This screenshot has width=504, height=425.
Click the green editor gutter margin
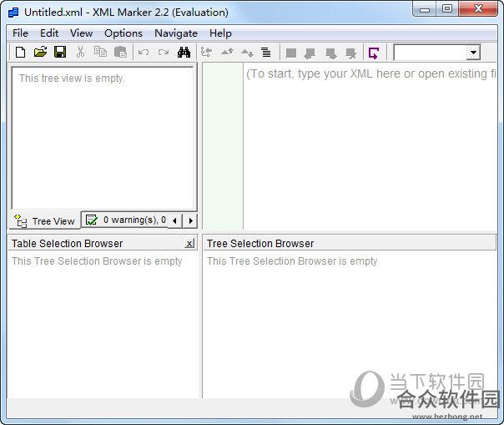click(x=223, y=146)
